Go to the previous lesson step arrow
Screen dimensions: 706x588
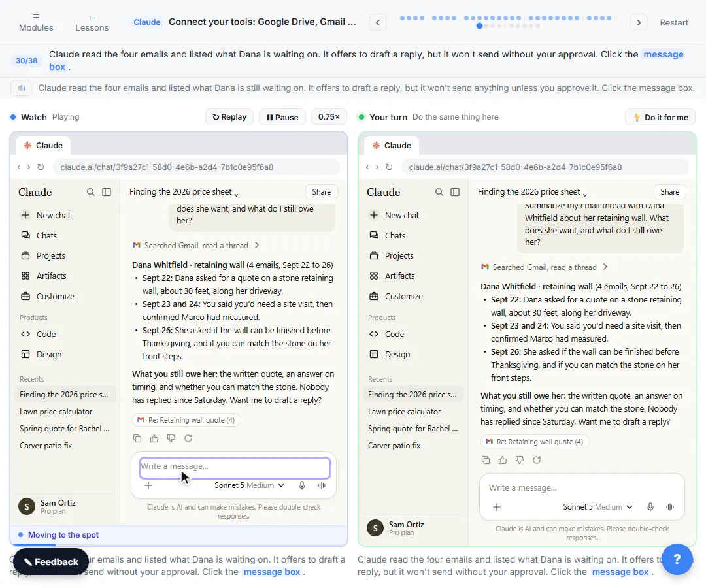[x=378, y=22]
